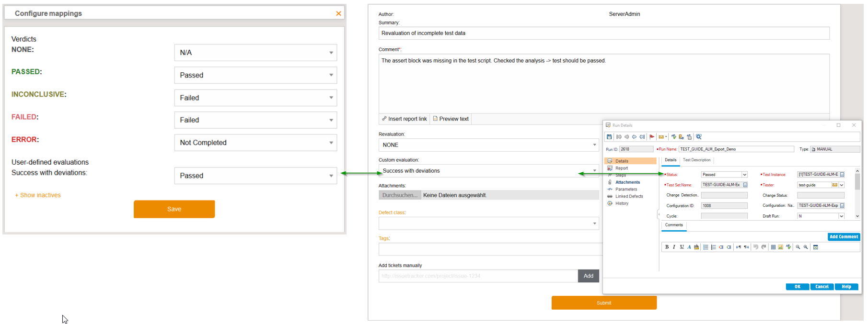
Task: Go to last run in Run Details toolbar
Action: coord(642,137)
